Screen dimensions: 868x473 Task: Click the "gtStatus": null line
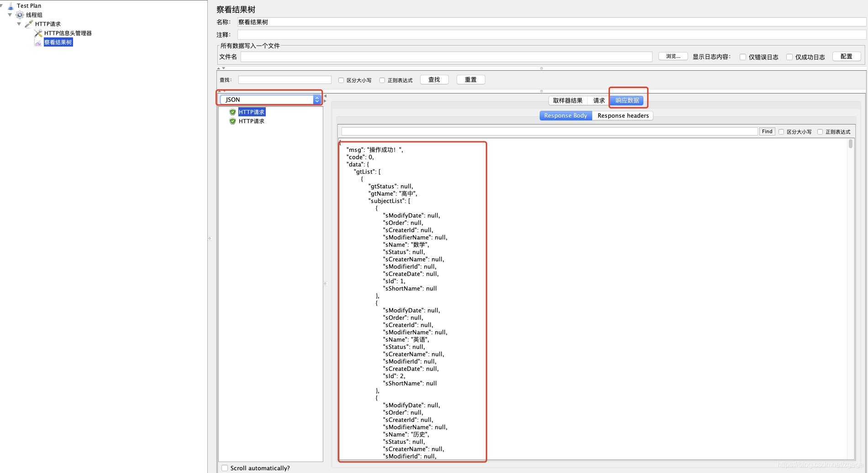pyautogui.click(x=391, y=187)
